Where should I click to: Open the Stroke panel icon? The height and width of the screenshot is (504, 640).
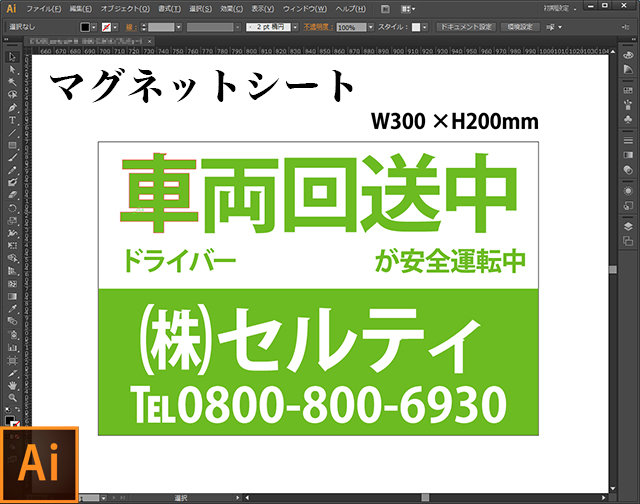628,140
